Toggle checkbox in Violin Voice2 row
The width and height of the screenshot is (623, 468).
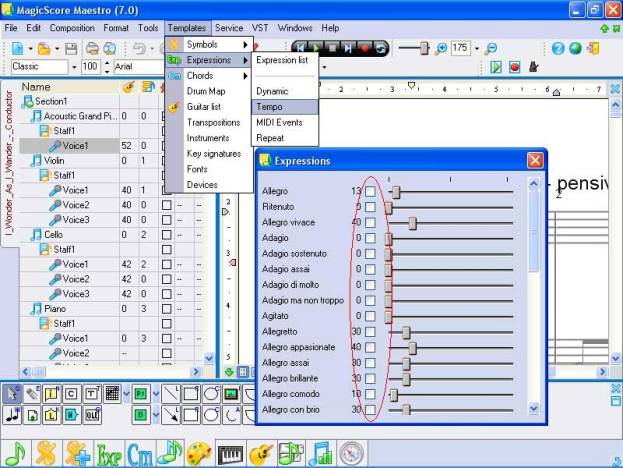(167, 205)
